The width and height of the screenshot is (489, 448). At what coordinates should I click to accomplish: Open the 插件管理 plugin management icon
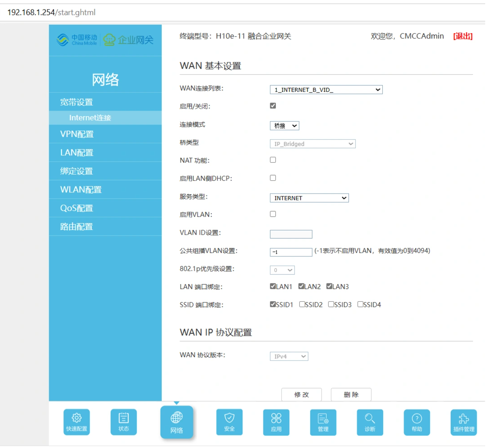click(x=464, y=422)
